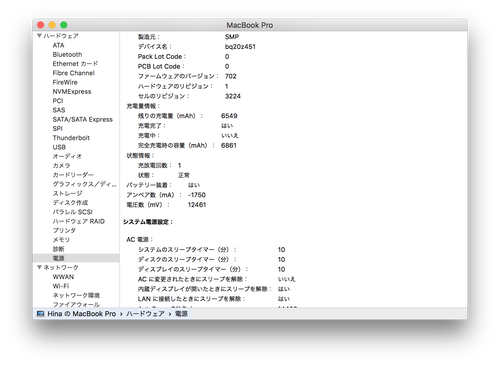Click Hina の MacBook Pro path item

coord(82,314)
